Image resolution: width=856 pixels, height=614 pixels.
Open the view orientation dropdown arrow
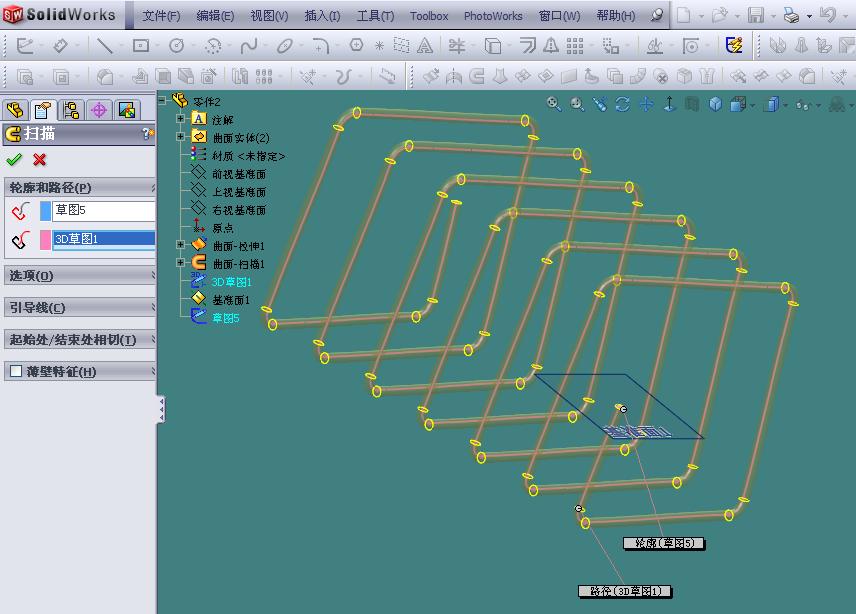point(753,105)
